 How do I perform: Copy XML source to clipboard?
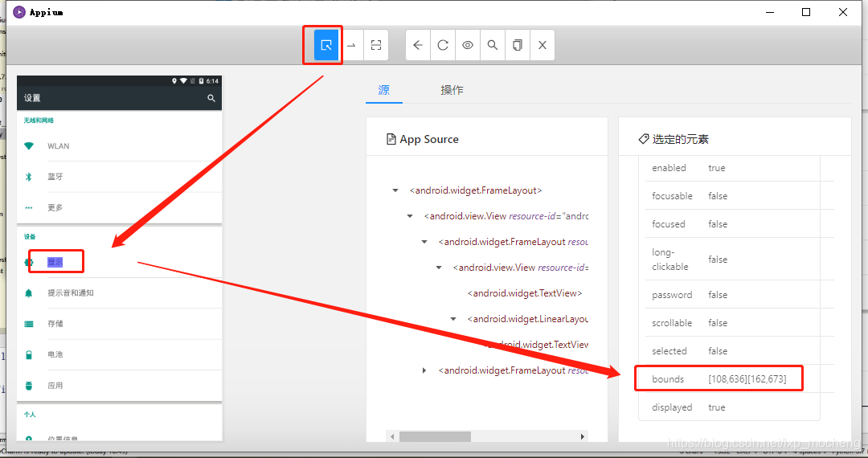518,45
